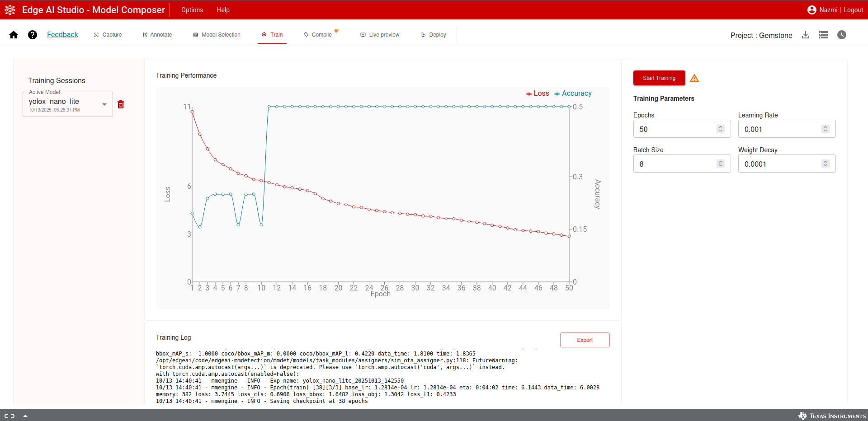
Task: Open the Feedback link
Action: pos(62,35)
